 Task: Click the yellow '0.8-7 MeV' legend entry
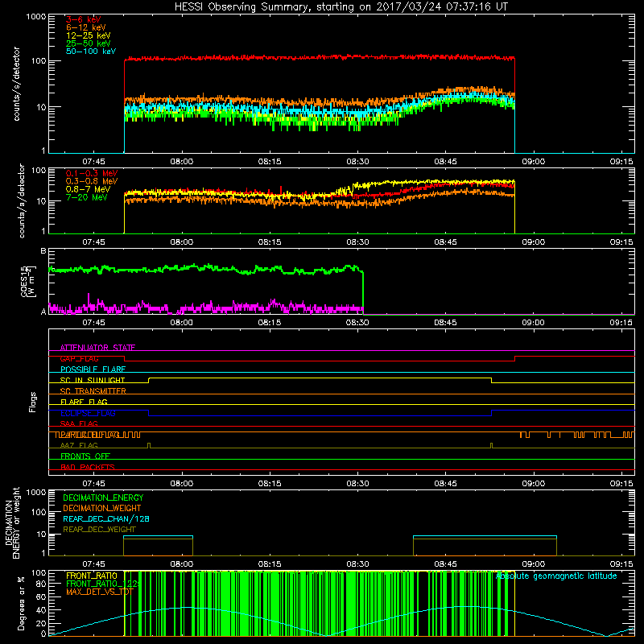coord(88,189)
